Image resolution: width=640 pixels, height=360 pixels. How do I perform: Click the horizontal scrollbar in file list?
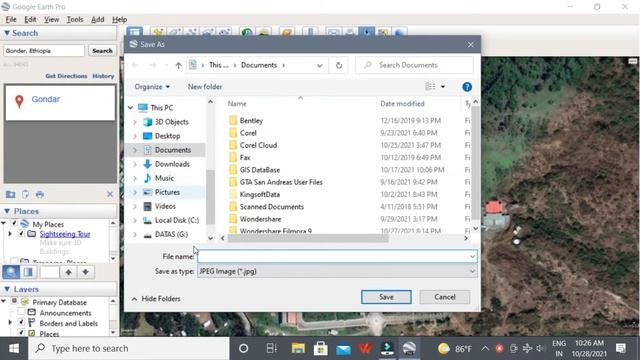[308, 238]
